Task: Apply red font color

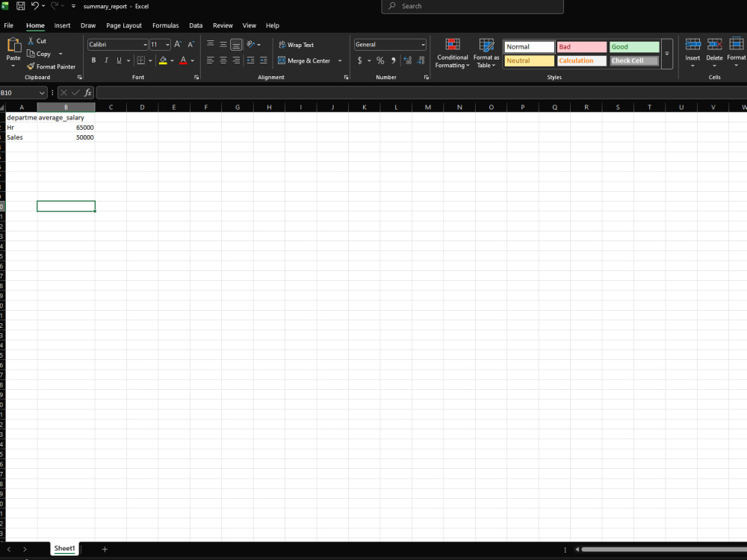Action: click(184, 60)
